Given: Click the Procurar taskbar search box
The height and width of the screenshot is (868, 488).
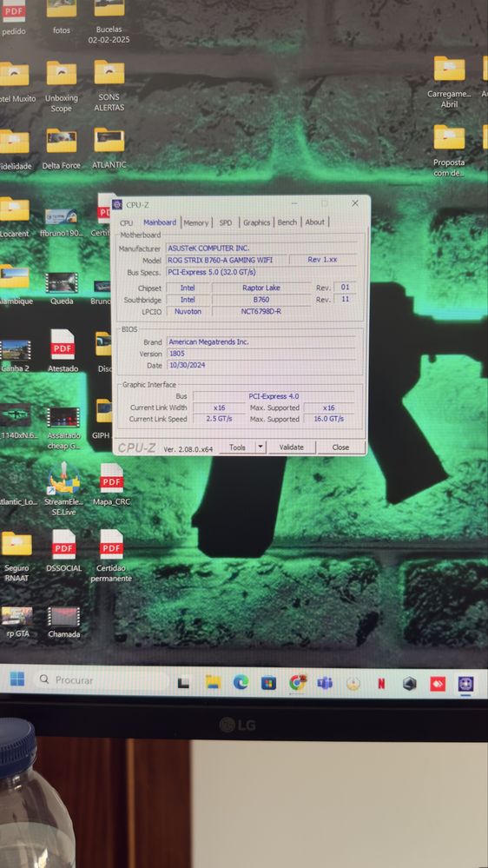Looking at the screenshot, I should coord(102,680).
